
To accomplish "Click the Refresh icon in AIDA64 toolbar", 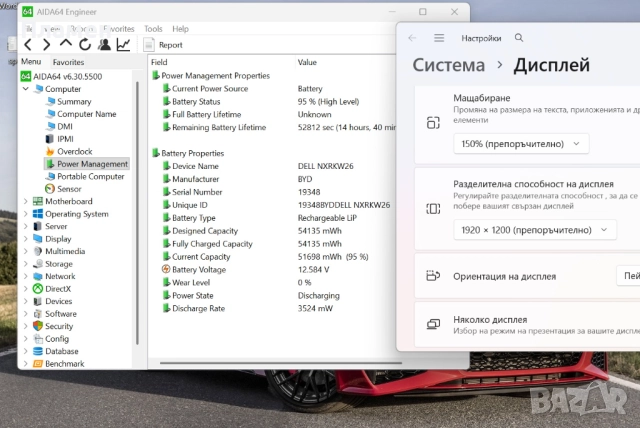I will pyautogui.click(x=85, y=44).
